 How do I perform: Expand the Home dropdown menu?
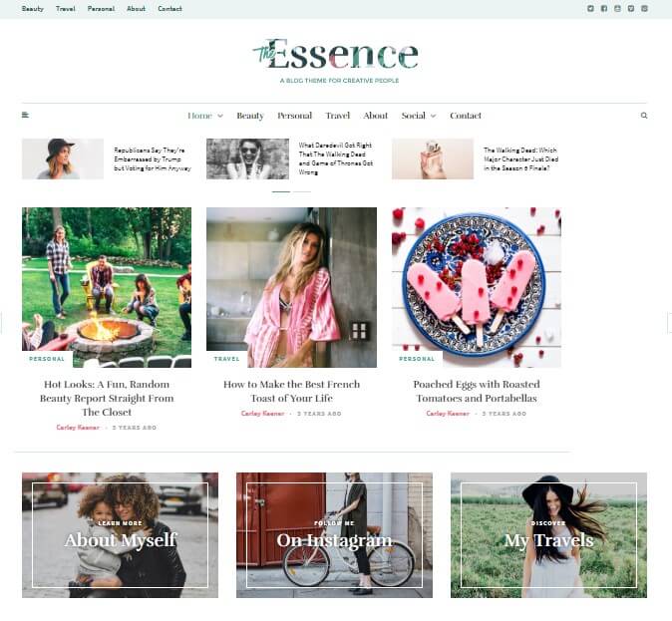pyautogui.click(x=205, y=116)
